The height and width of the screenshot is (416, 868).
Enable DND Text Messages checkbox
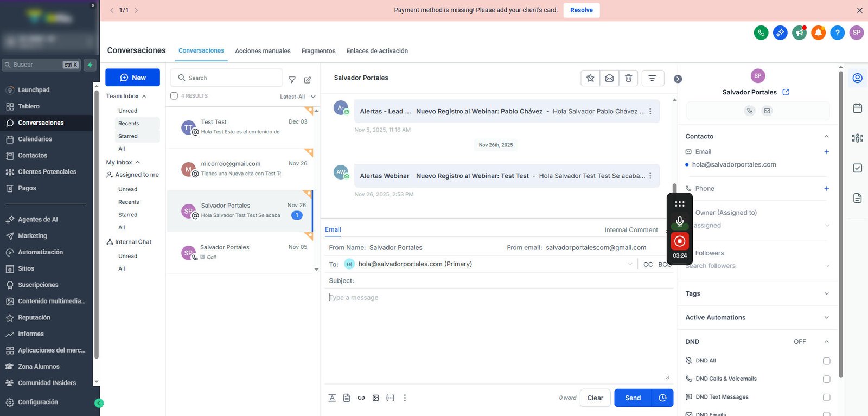827,398
